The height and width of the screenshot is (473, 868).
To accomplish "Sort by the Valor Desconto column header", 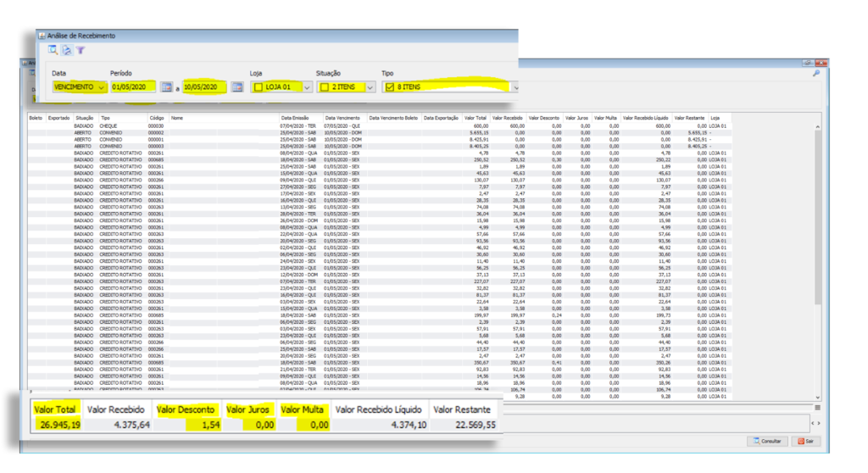I will pos(543,118).
